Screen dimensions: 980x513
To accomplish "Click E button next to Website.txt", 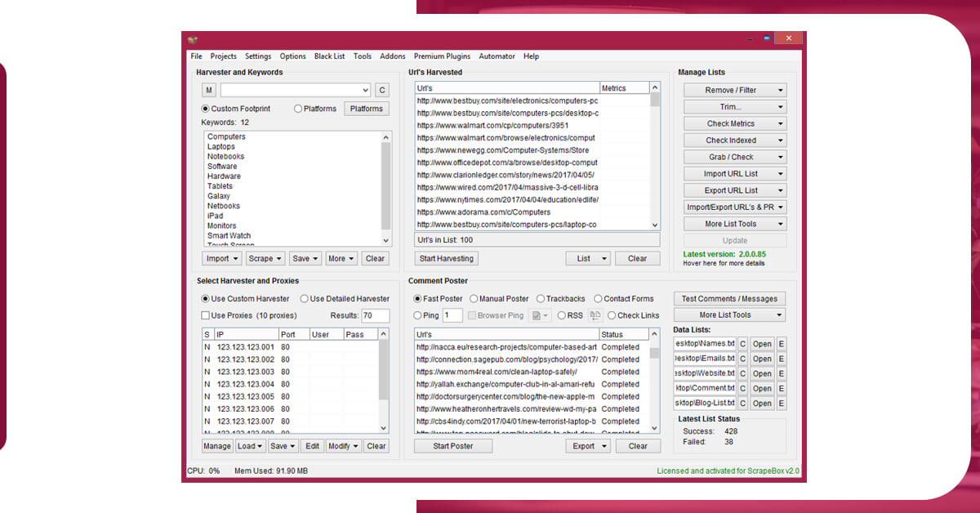I will pyautogui.click(x=782, y=373).
